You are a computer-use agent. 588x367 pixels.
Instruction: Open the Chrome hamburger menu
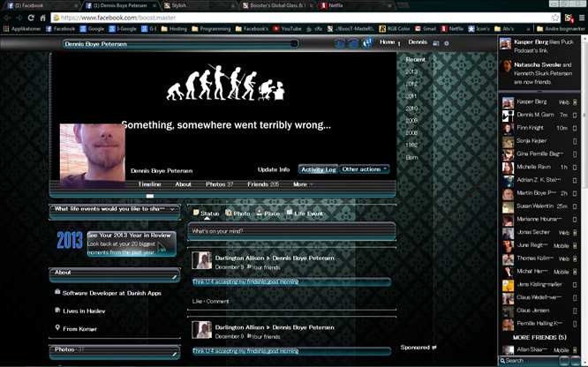(x=582, y=18)
